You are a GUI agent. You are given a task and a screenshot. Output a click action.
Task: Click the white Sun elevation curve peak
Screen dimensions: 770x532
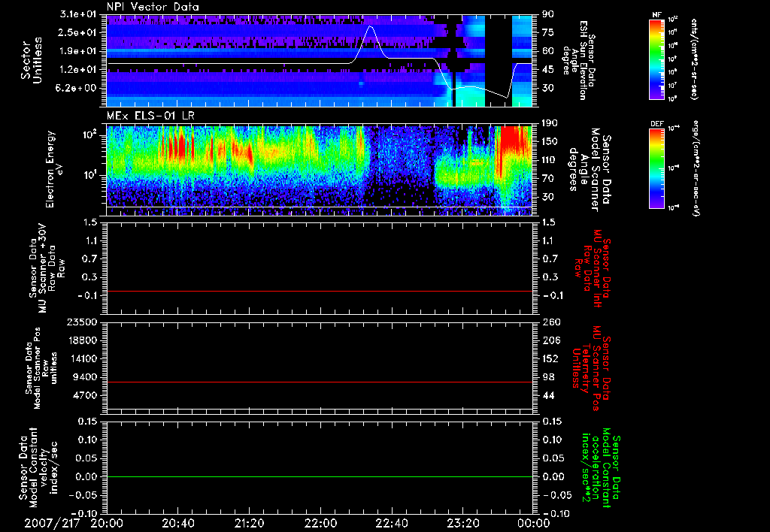tap(370, 26)
